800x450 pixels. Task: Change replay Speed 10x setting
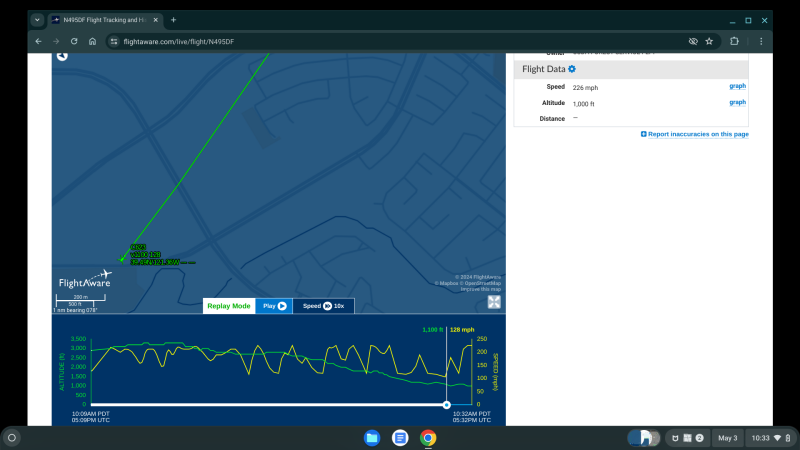pos(323,306)
